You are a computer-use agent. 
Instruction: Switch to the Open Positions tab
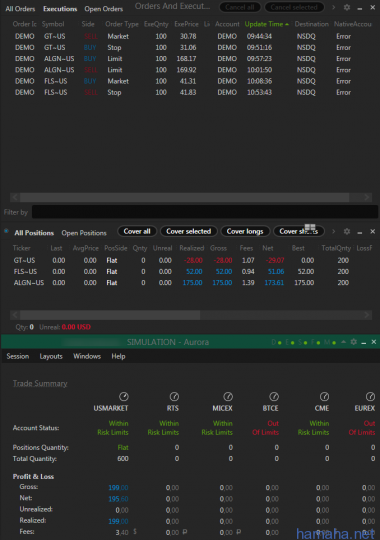point(84,233)
